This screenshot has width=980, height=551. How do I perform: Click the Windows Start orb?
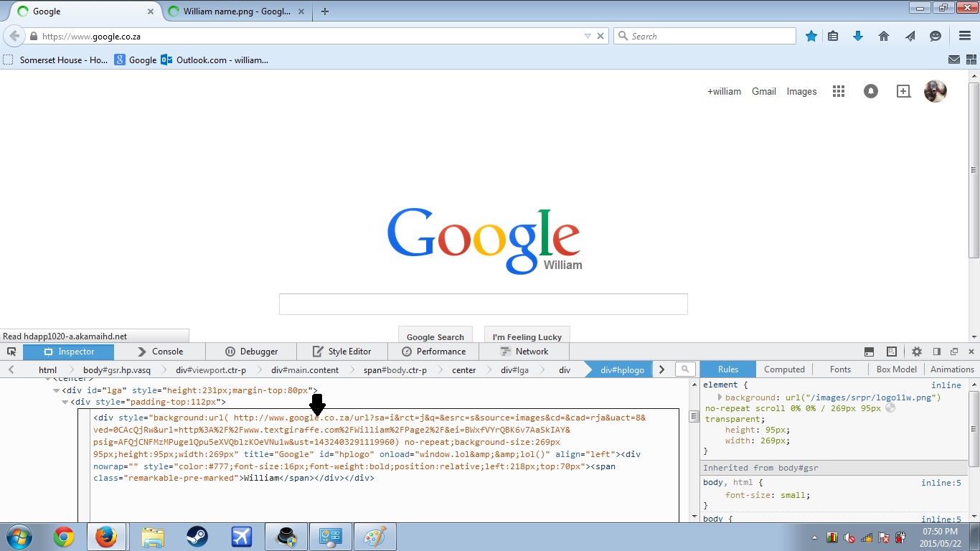[19, 537]
